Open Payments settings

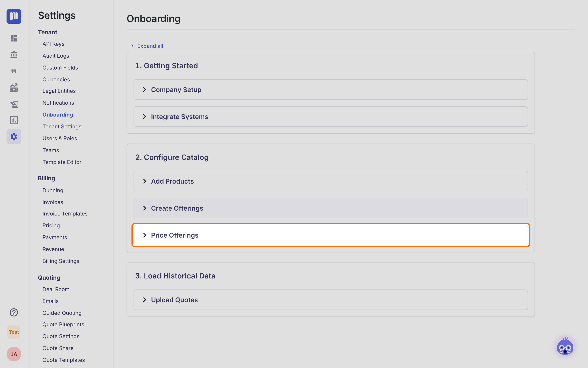point(55,237)
